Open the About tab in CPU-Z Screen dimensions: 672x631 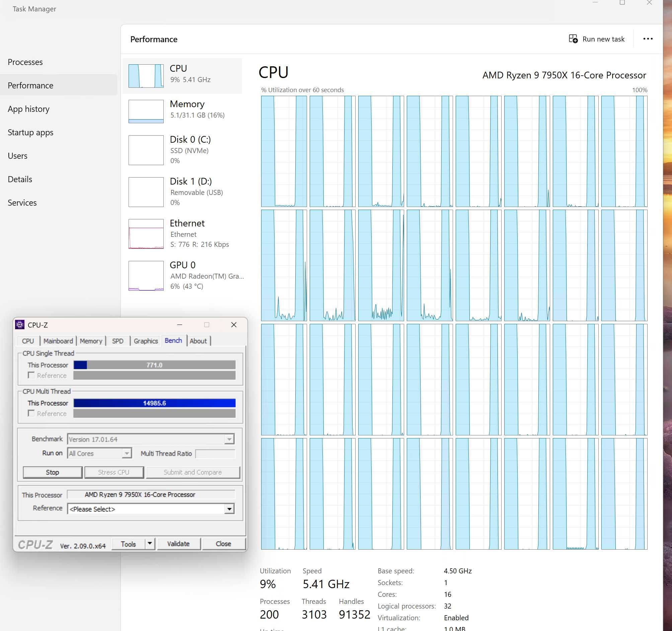pyautogui.click(x=198, y=341)
